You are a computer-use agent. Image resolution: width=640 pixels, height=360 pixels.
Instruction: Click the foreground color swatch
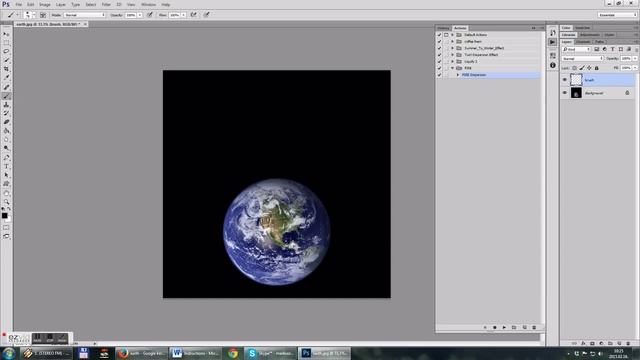tap(4, 216)
